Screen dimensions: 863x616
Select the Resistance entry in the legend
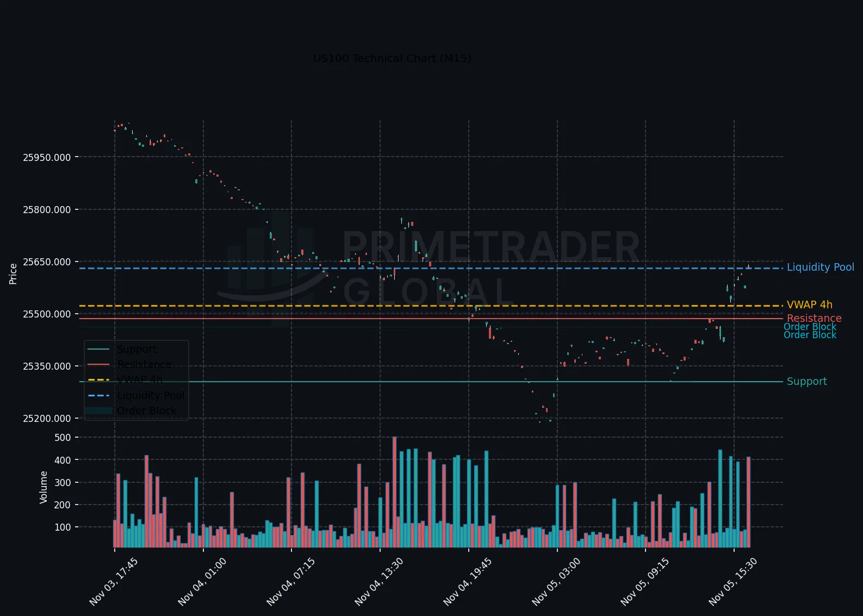click(x=144, y=364)
